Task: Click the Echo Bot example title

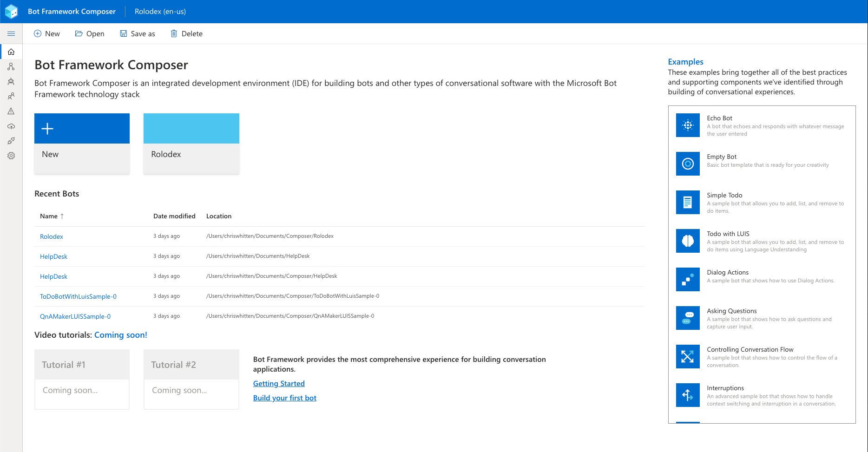Action: click(x=719, y=118)
